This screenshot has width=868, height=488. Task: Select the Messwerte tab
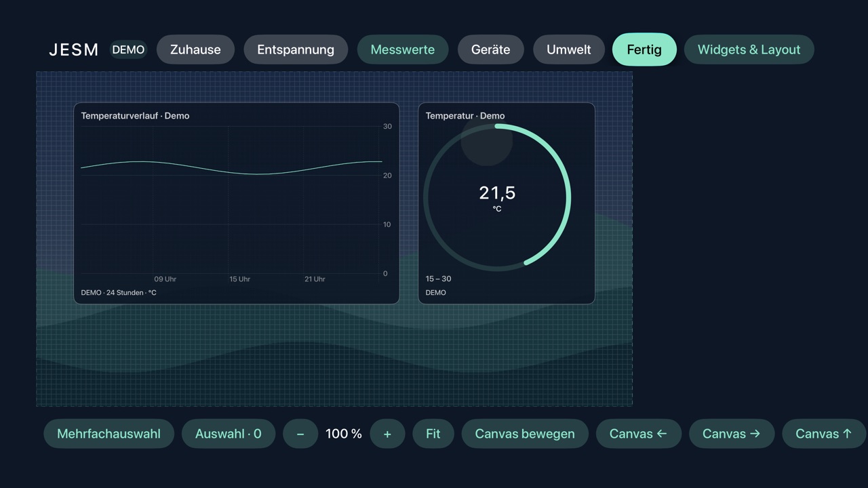tap(403, 49)
